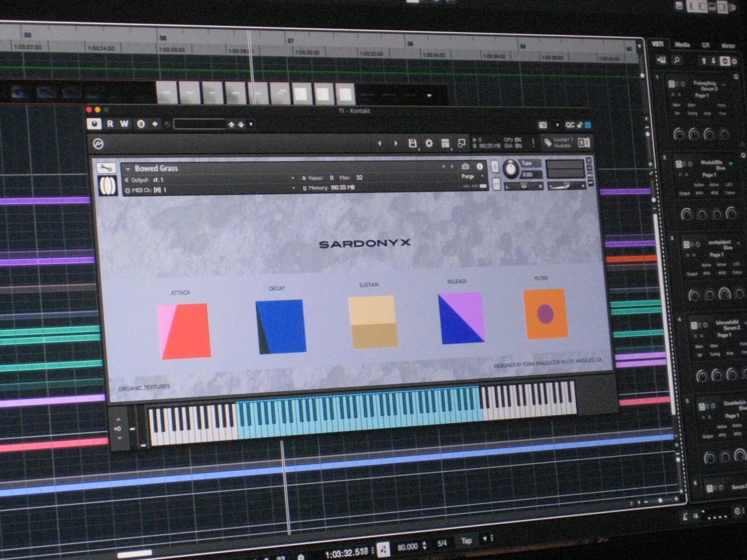This screenshot has height=560, width=747.
Task: Open the QC quick controls button
Action: tap(570, 125)
